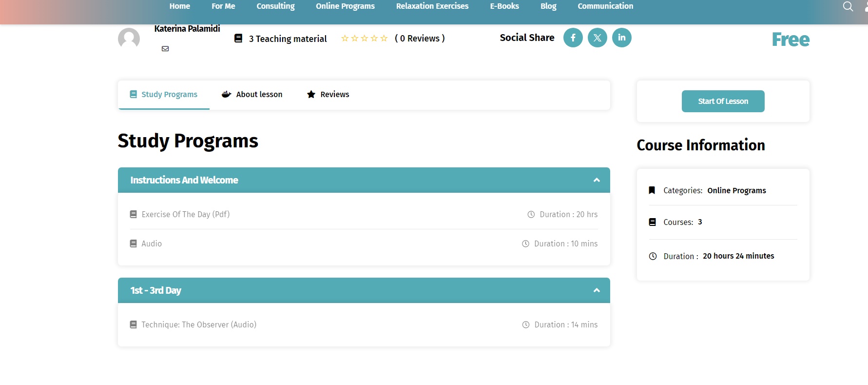The height and width of the screenshot is (385, 868).
Task: Open the Online Programs menu item
Action: 345,6
